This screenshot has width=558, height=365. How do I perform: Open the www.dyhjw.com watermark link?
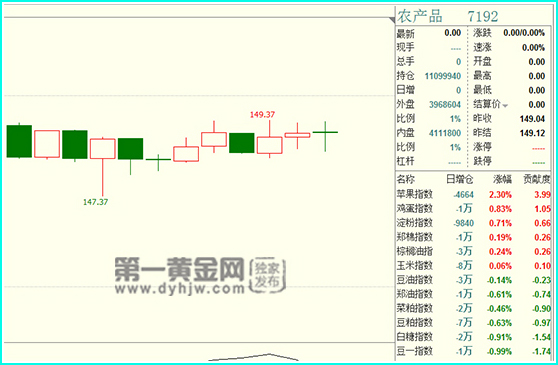point(180,289)
